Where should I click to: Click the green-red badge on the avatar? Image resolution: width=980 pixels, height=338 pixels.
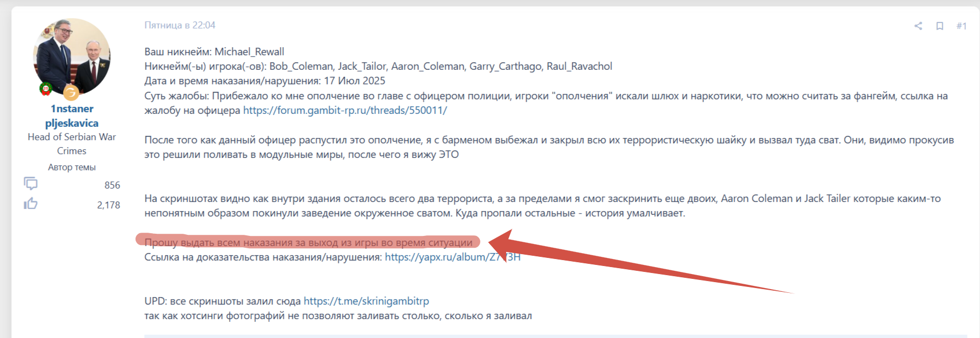[x=46, y=89]
